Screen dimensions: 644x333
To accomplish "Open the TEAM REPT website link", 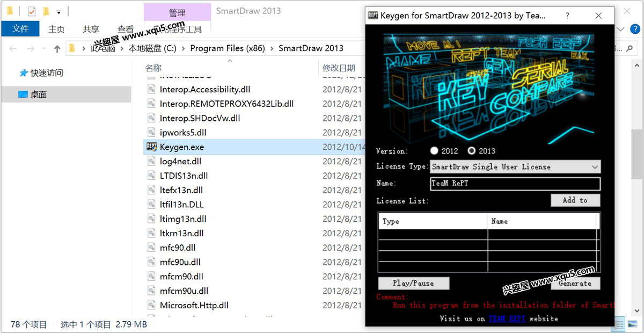I will (x=507, y=318).
